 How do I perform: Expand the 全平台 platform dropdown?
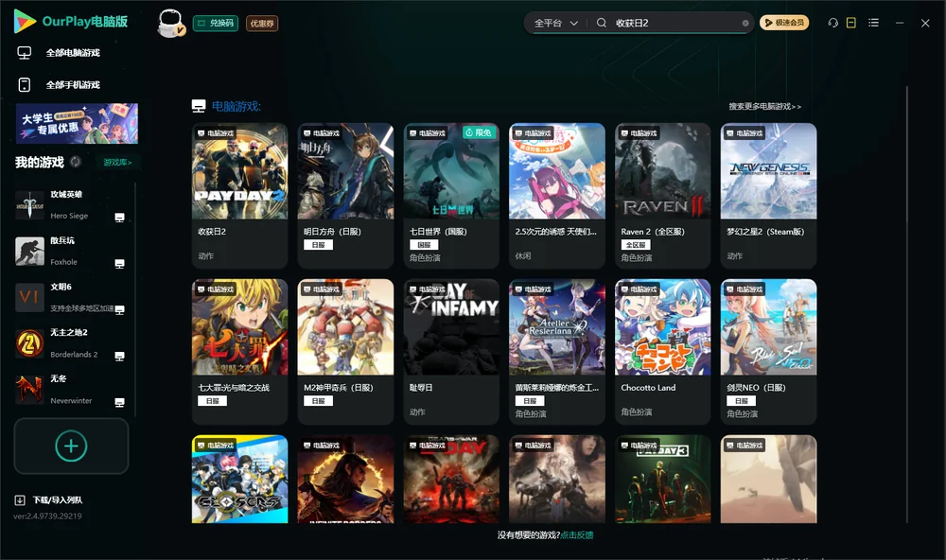point(555,23)
